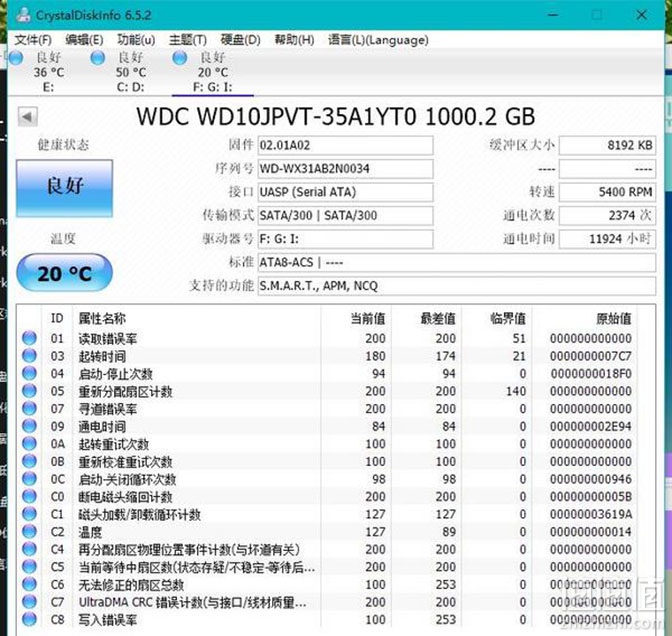This screenshot has height=636, width=672.
Task: Click the 最差值 column header
Action: [426, 318]
